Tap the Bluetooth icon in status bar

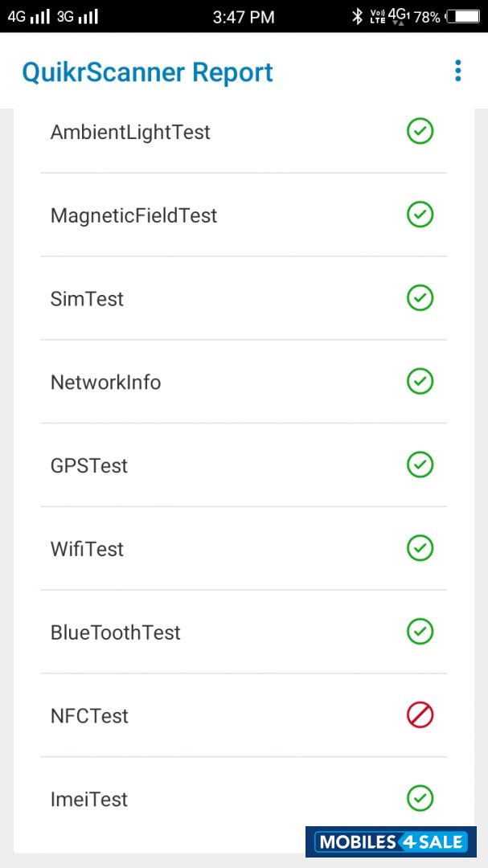coord(358,16)
